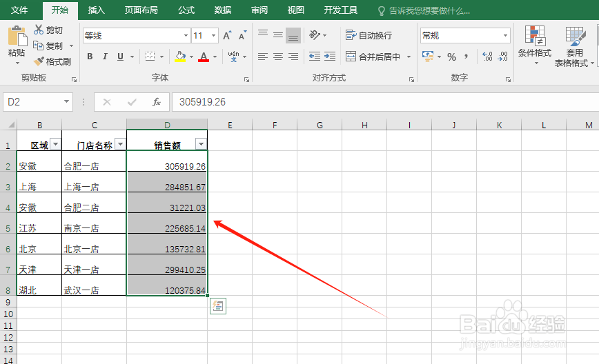599x364 pixels.
Task: Click the Paste clipboard icon
Action: [x=17, y=37]
